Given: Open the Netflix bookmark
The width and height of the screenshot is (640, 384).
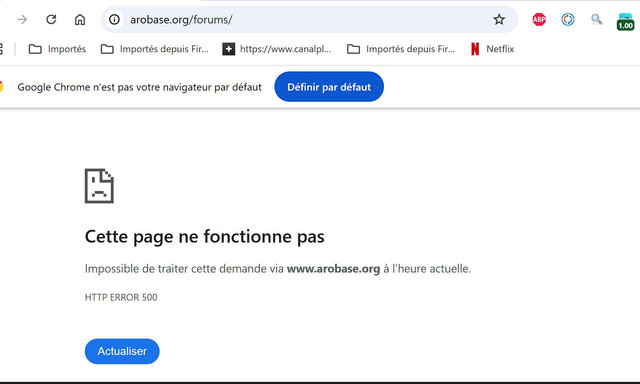Looking at the screenshot, I should point(492,49).
